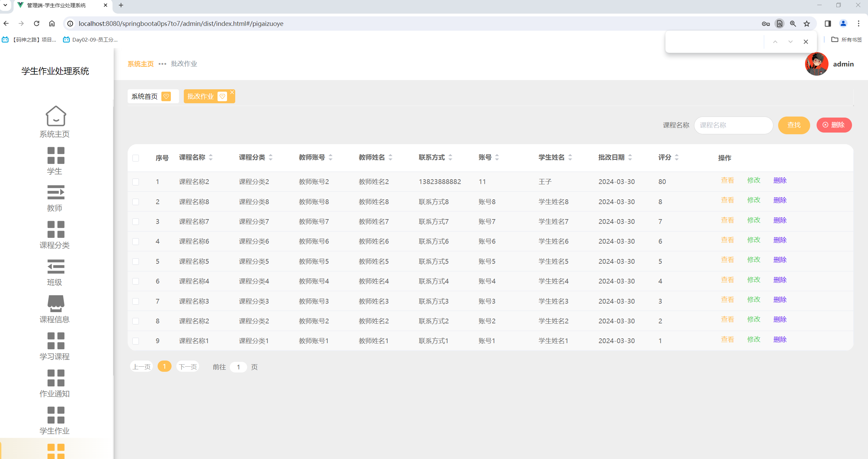The height and width of the screenshot is (459, 868).
Task: Close the find bar with X
Action: point(806,42)
